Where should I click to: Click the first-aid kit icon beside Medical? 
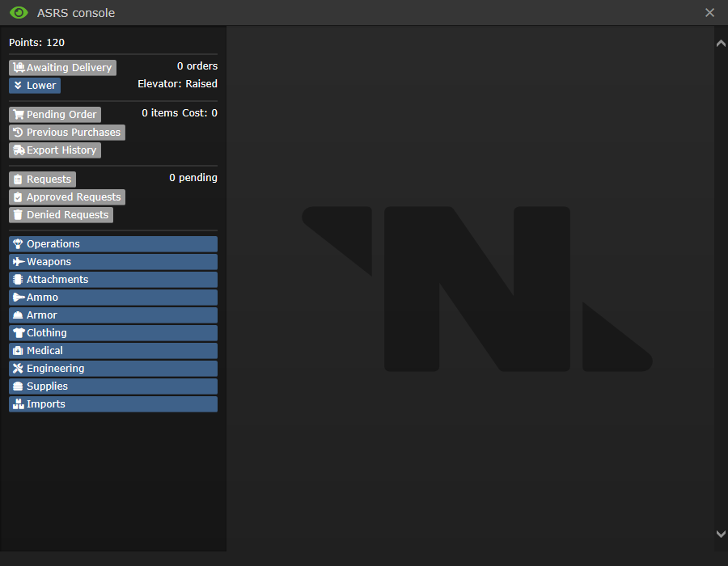[x=18, y=351]
